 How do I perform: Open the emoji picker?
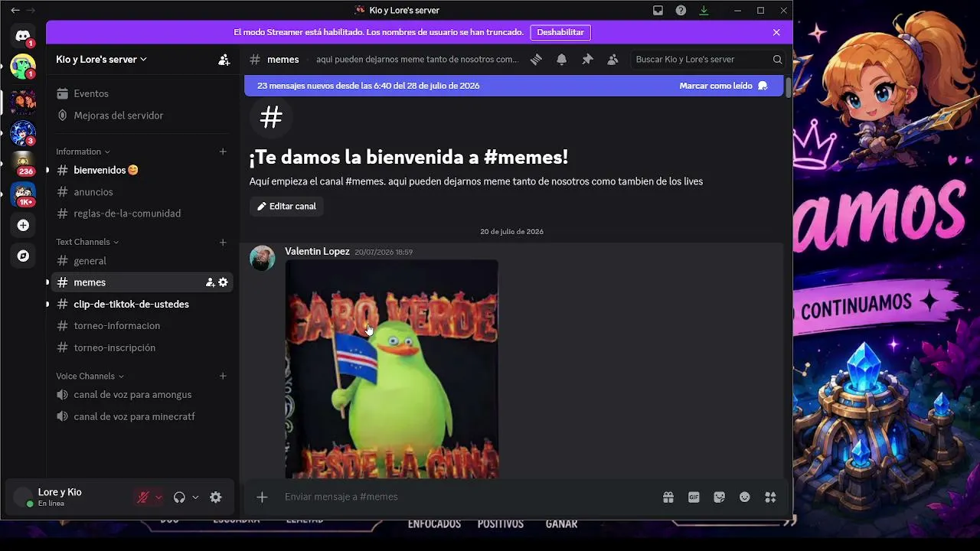pos(745,497)
